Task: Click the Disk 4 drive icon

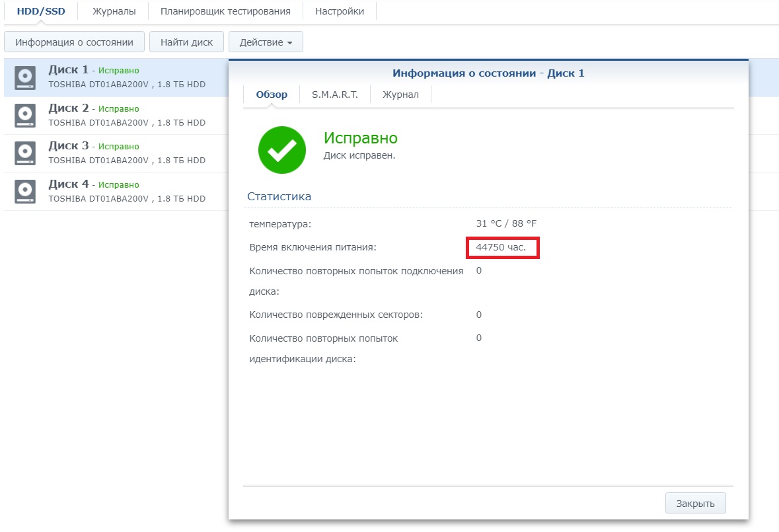Action: pyautogui.click(x=25, y=192)
